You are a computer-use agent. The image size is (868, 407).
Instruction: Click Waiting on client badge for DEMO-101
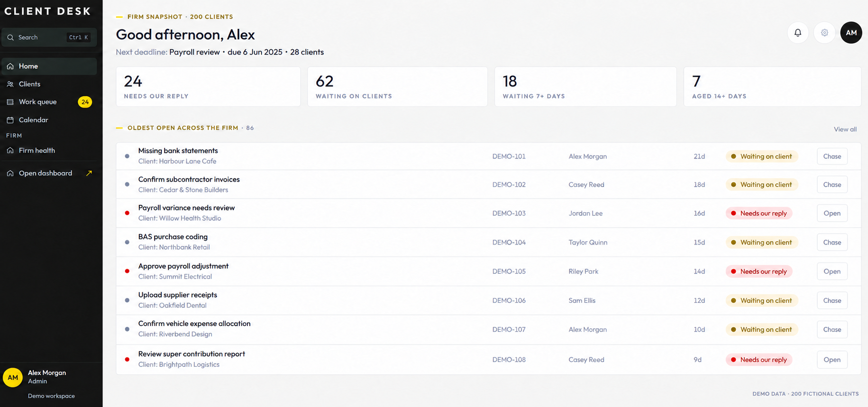pos(762,156)
